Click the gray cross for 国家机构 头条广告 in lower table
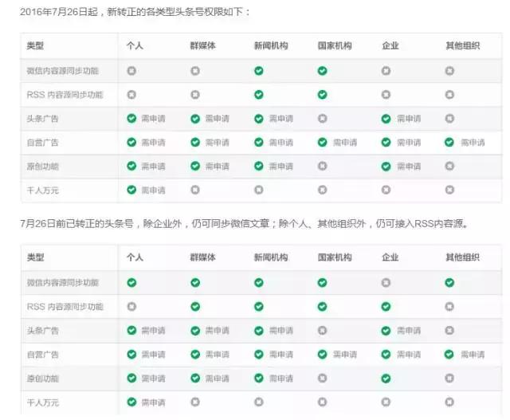 [322, 331]
